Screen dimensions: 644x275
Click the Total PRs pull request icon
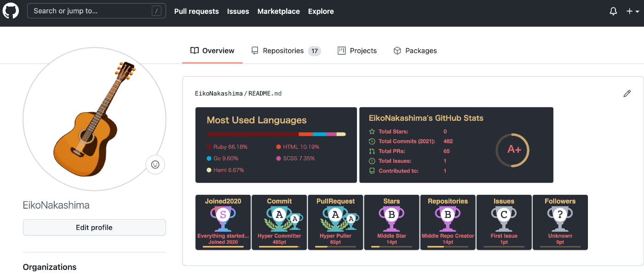[x=372, y=151]
